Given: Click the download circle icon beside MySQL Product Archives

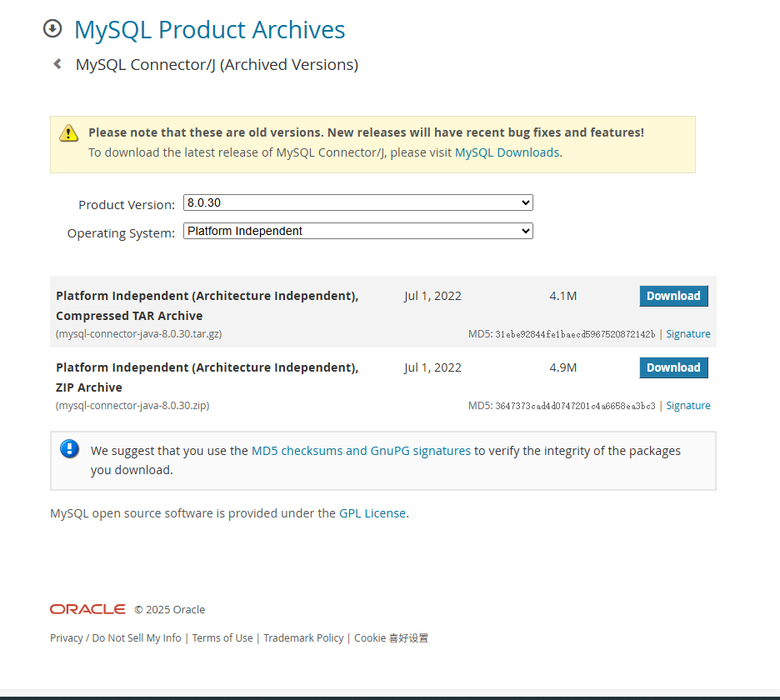Looking at the screenshot, I should 52,29.
